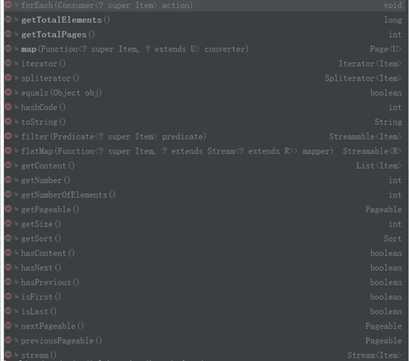Choose spliterator() from the completion list
The height and width of the screenshot is (361, 409).
[204, 78]
